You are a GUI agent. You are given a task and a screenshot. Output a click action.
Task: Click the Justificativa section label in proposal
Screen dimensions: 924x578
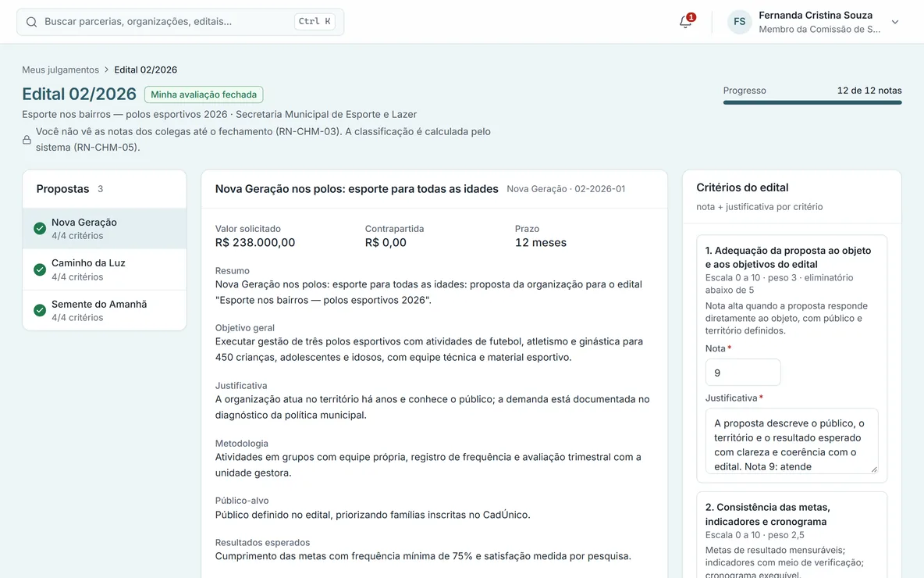pyautogui.click(x=241, y=386)
